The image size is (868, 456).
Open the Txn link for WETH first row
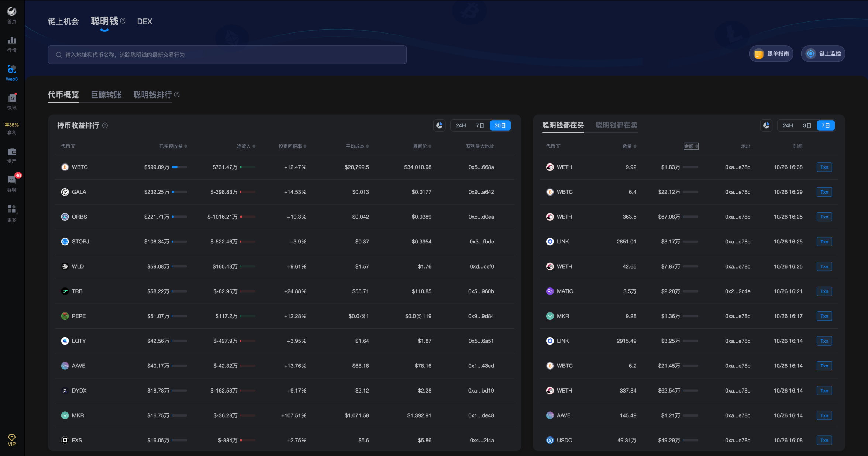click(x=824, y=167)
